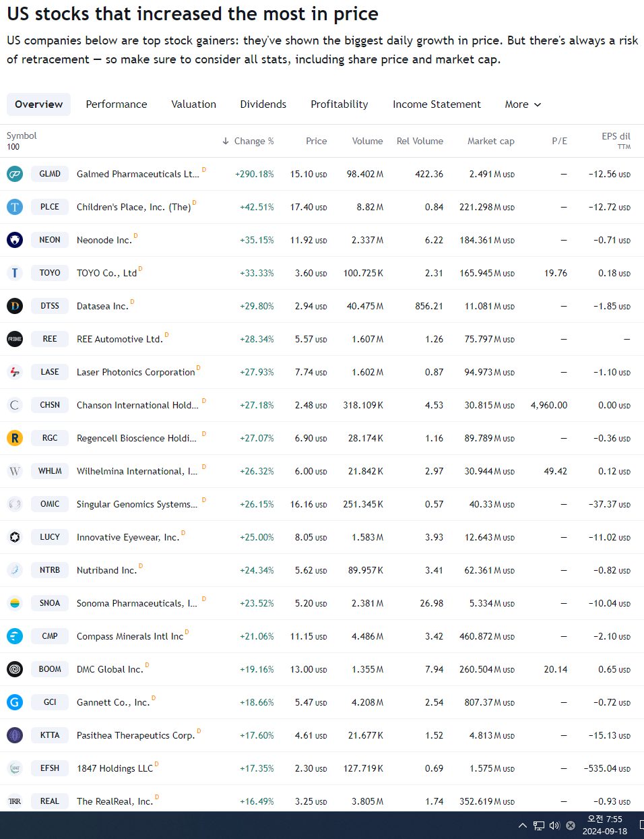
Task: Sort by Market cap column header
Action: [x=491, y=141]
